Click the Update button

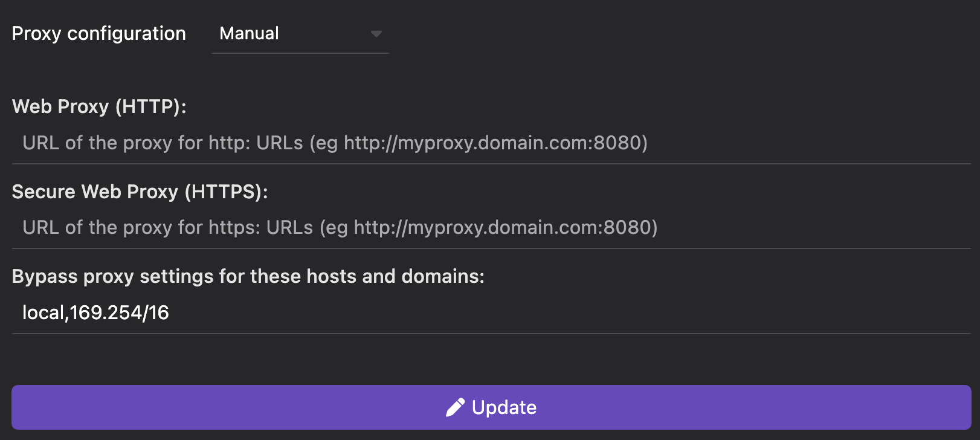(490, 407)
